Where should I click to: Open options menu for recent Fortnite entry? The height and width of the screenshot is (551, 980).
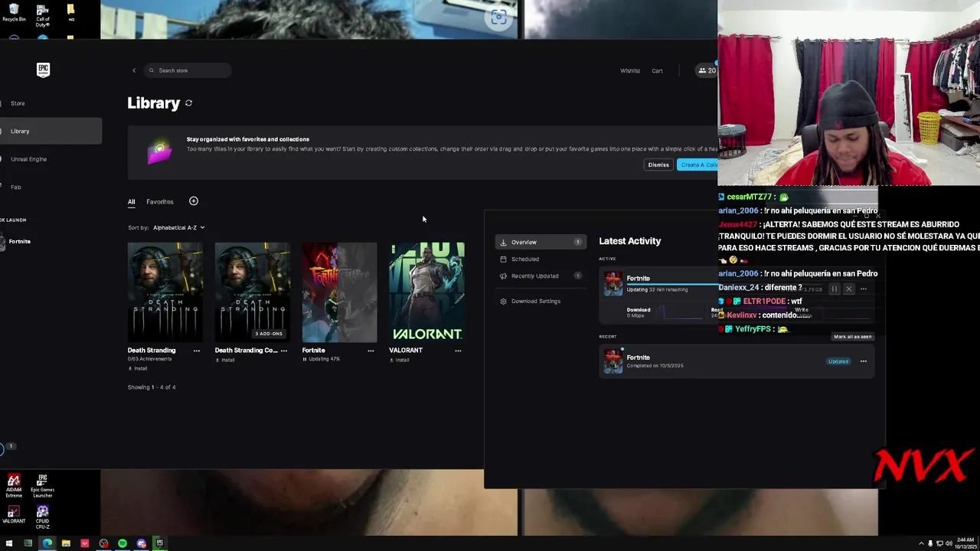pyautogui.click(x=863, y=361)
